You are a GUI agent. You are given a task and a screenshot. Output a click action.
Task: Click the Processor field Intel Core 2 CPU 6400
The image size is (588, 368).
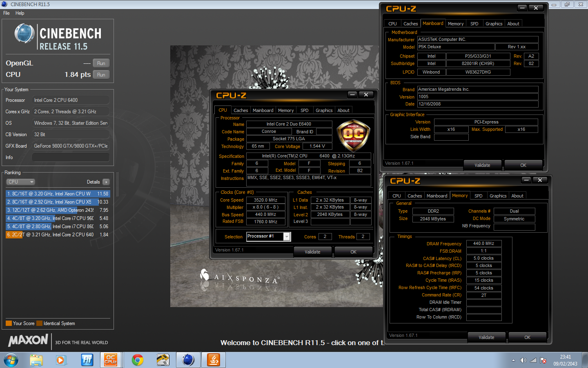(71, 100)
